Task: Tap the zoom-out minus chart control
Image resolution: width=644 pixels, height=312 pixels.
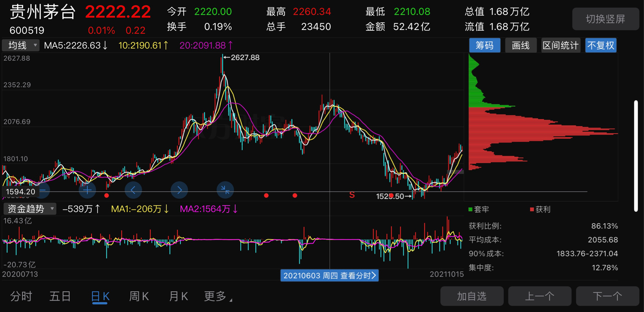Action: point(42,190)
